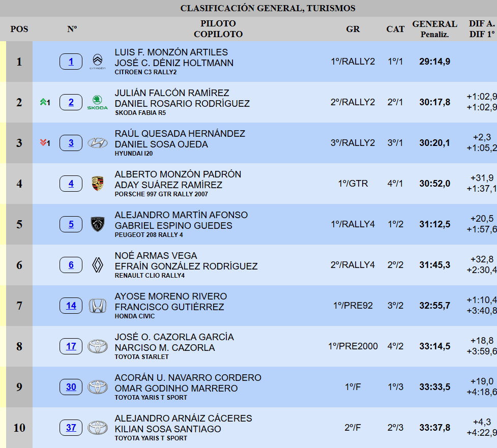Click the Porsche crest icon

pos(98,184)
